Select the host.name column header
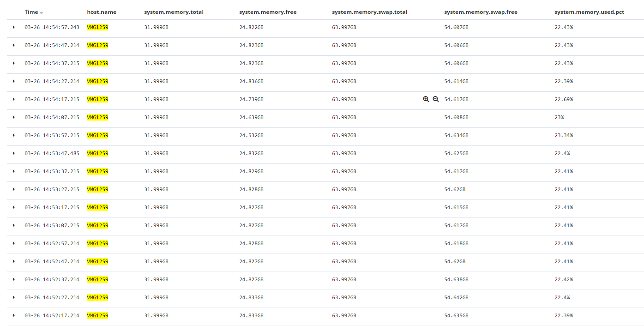 (x=102, y=12)
